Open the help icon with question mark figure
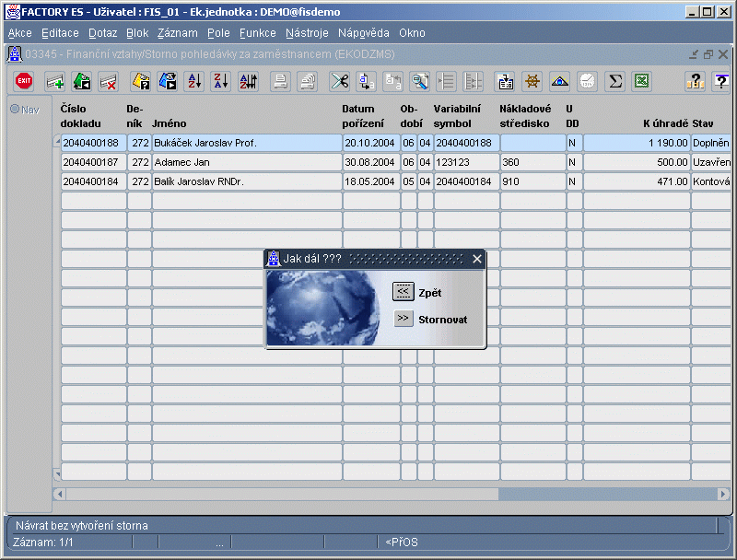 click(x=695, y=81)
